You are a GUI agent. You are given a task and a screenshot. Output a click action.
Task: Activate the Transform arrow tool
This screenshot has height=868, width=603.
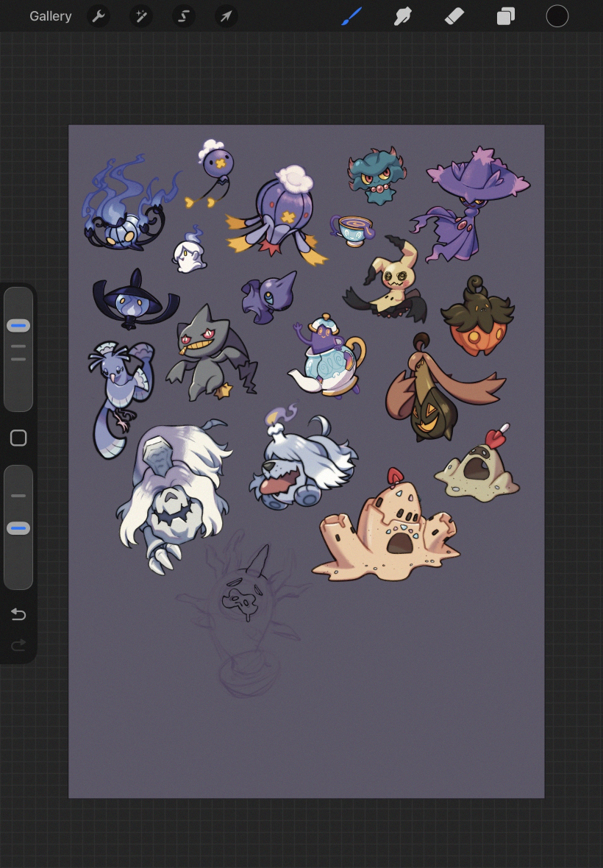226,16
